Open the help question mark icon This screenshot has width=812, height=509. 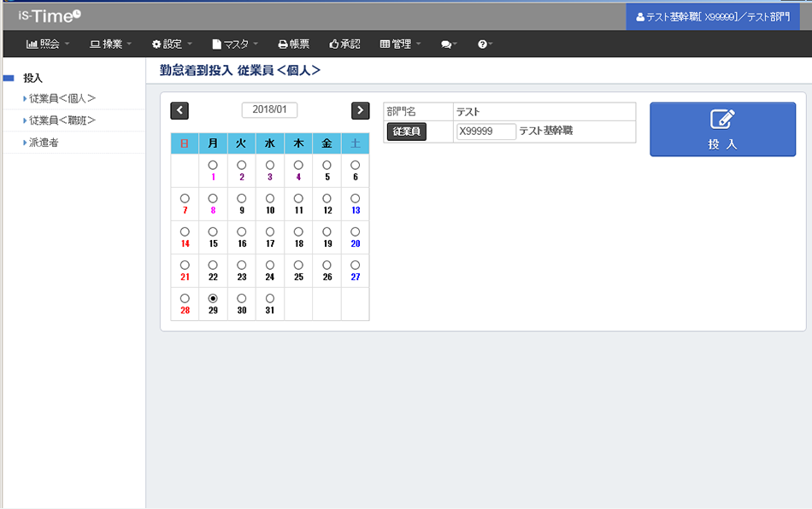click(485, 44)
